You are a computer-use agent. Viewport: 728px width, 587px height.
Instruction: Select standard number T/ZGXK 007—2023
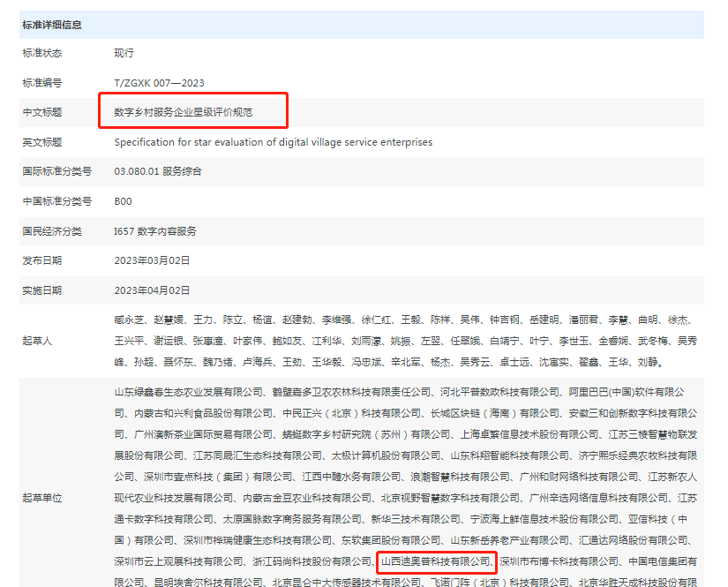[x=159, y=83]
